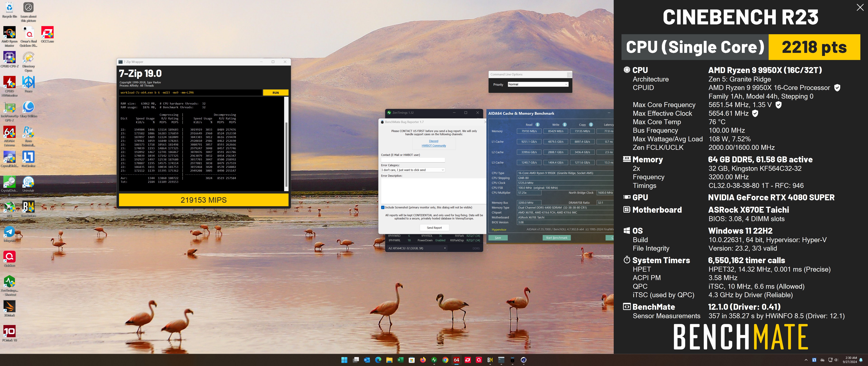The width and height of the screenshot is (868, 366).
Task: Click 219153 MIPS result bar in 7-Zip
Action: [x=203, y=200]
